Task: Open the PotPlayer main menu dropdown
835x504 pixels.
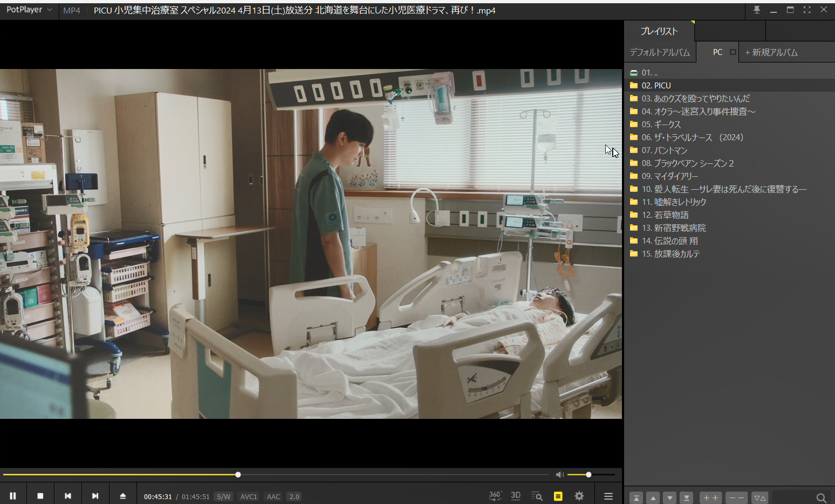Action: pos(29,10)
